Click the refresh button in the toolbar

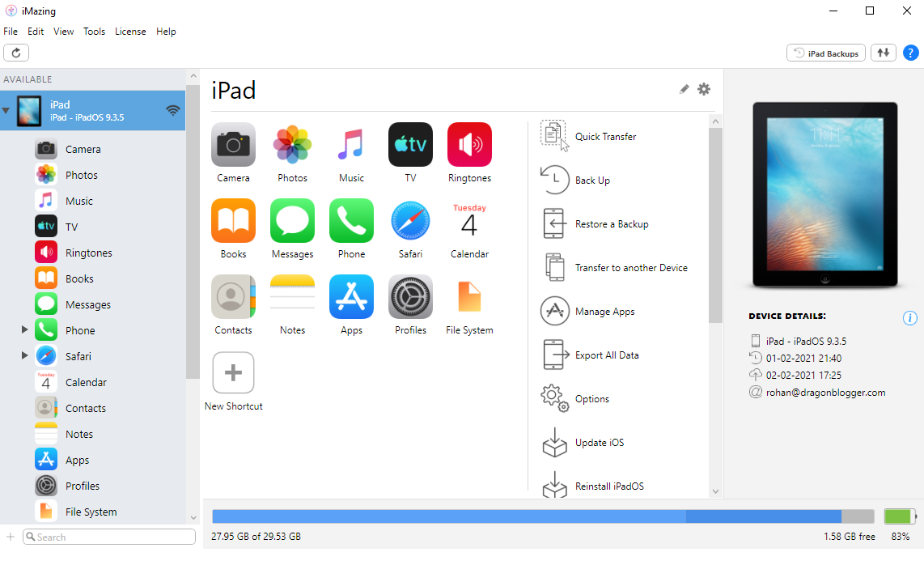coord(16,53)
